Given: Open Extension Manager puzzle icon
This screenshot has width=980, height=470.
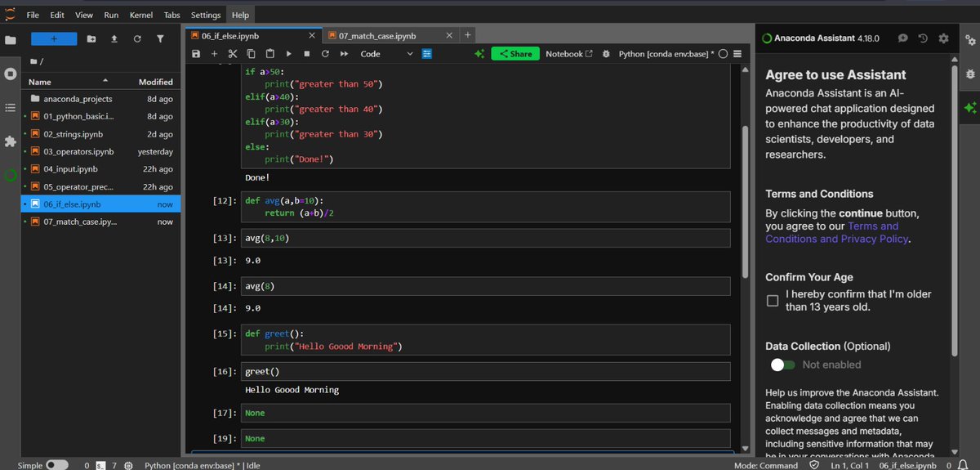Looking at the screenshot, I should 11,141.
